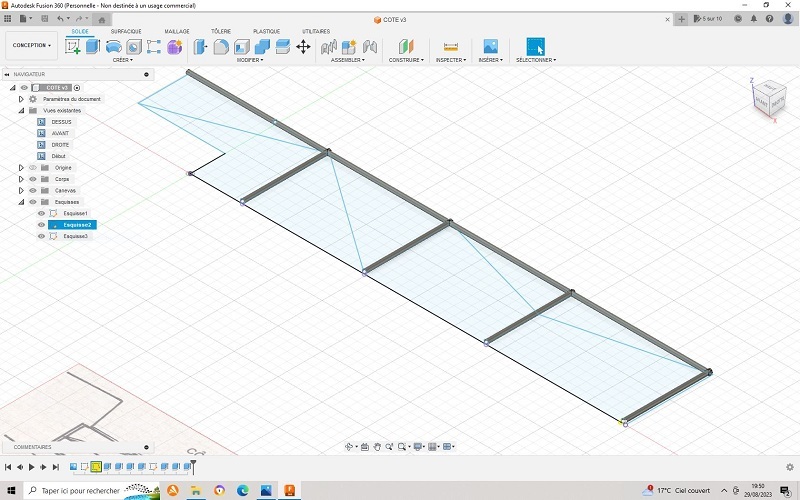This screenshot has height=500, width=800.
Task: Switch to the SURFACIQUE tab
Action: pos(126,31)
